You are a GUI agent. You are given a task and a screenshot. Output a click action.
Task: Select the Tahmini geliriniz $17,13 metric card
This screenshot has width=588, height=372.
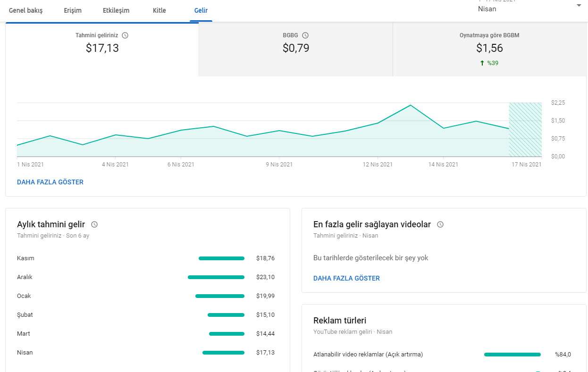102,48
